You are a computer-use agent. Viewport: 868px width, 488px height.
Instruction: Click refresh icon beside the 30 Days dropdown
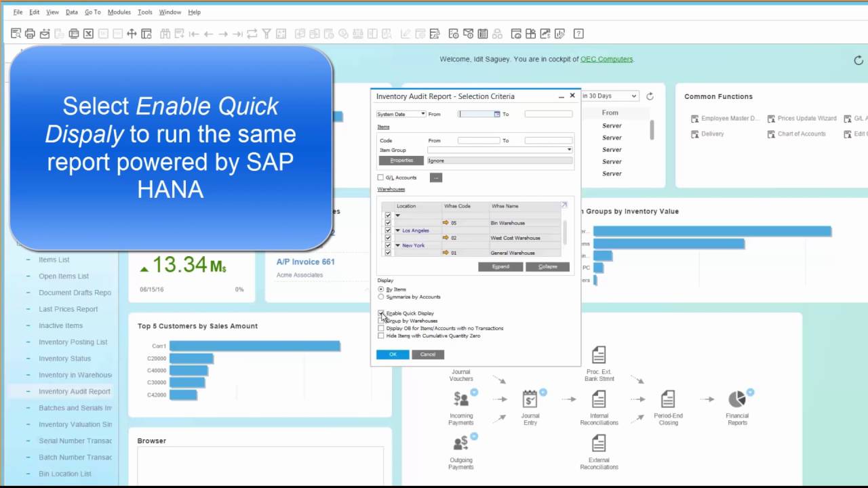point(650,96)
